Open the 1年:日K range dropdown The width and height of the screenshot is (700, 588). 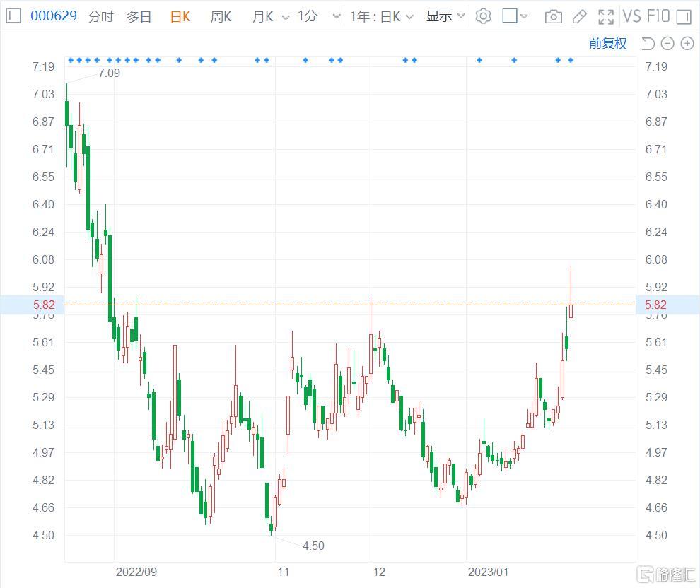381,16
